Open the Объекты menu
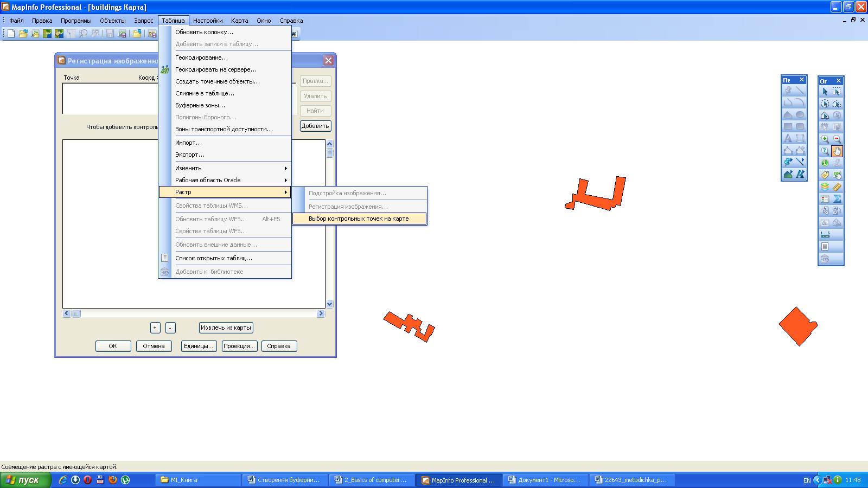Viewport: 868px width, 488px height. click(112, 21)
